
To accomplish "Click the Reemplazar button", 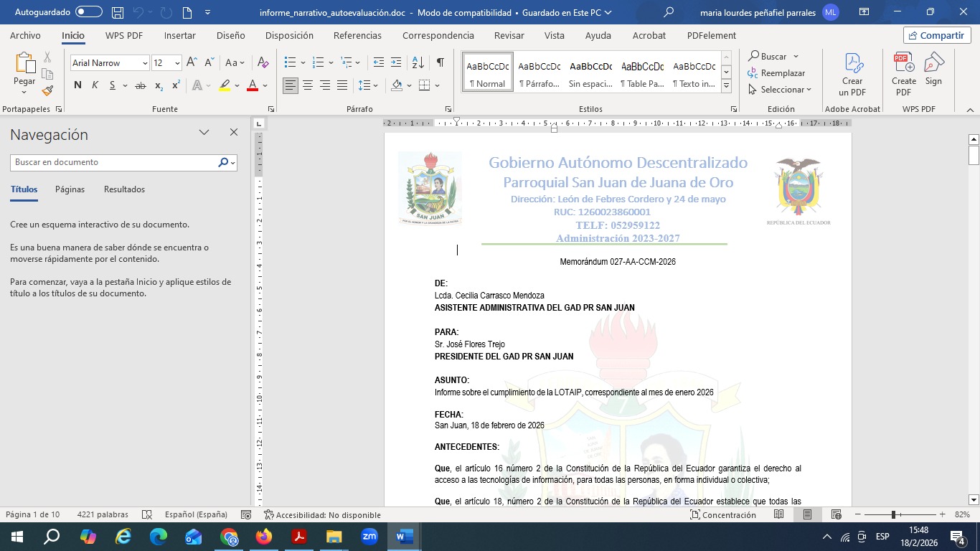I will pyautogui.click(x=776, y=73).
